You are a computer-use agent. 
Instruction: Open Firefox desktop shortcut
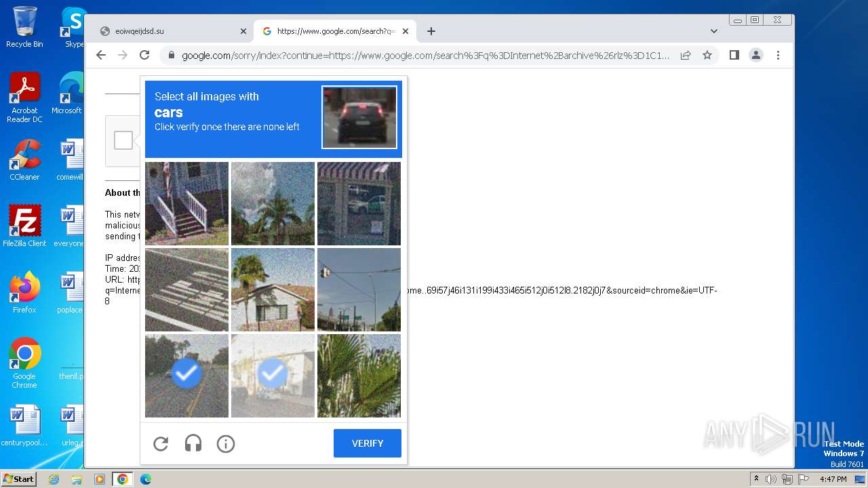point(24,293)
